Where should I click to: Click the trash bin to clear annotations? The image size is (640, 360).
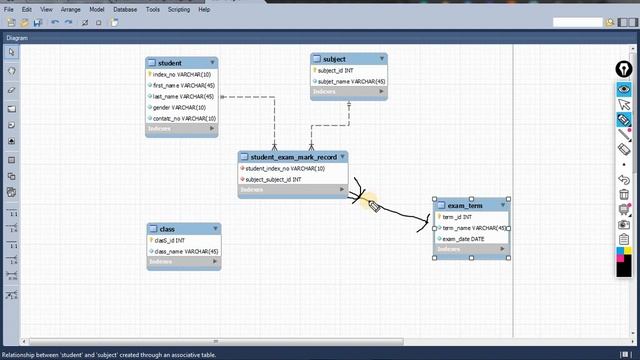tap(624, 194)
